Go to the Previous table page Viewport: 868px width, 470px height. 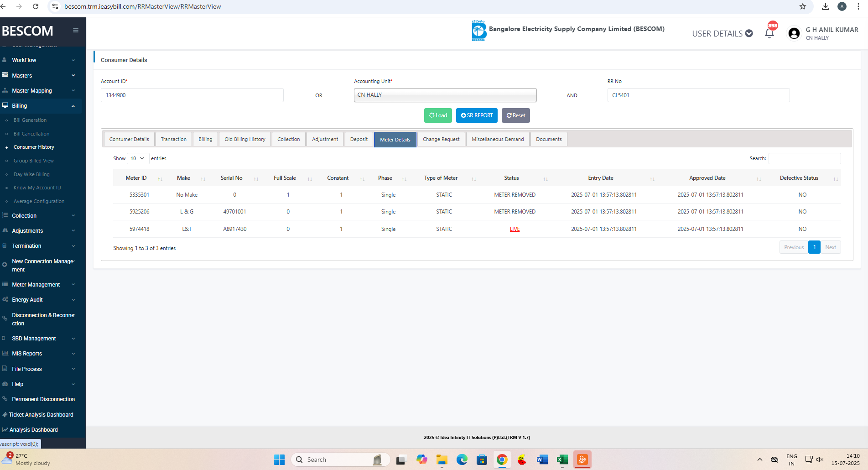[794, 247]
